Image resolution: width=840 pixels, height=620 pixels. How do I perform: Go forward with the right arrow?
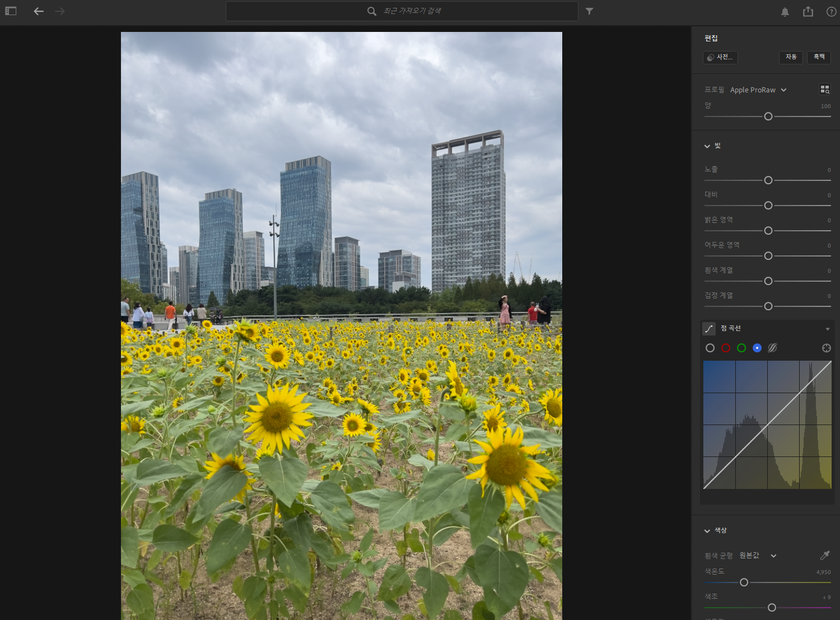(x=60, y=11)
